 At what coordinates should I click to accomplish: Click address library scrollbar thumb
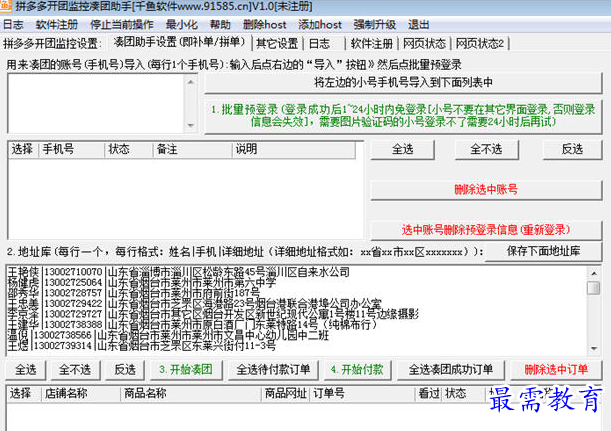click(593, 288)
